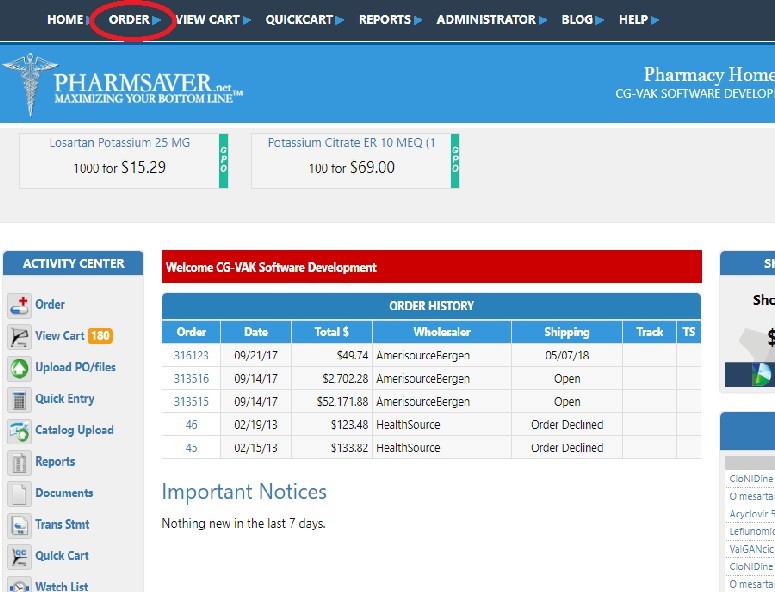The image size is (775, 592).
Task: Select the 05/07/18 shipping cell
Action: (567, 355)
